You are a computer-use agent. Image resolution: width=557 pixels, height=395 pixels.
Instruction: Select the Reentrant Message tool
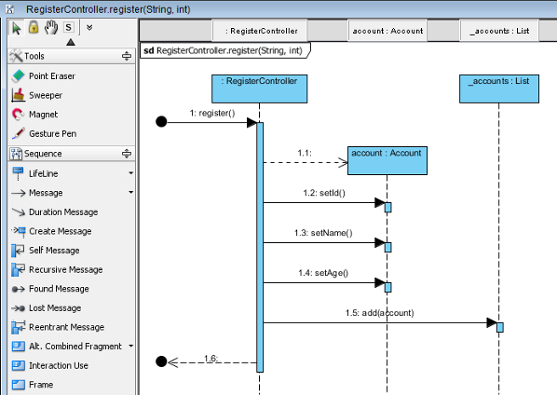coord(58,327)
